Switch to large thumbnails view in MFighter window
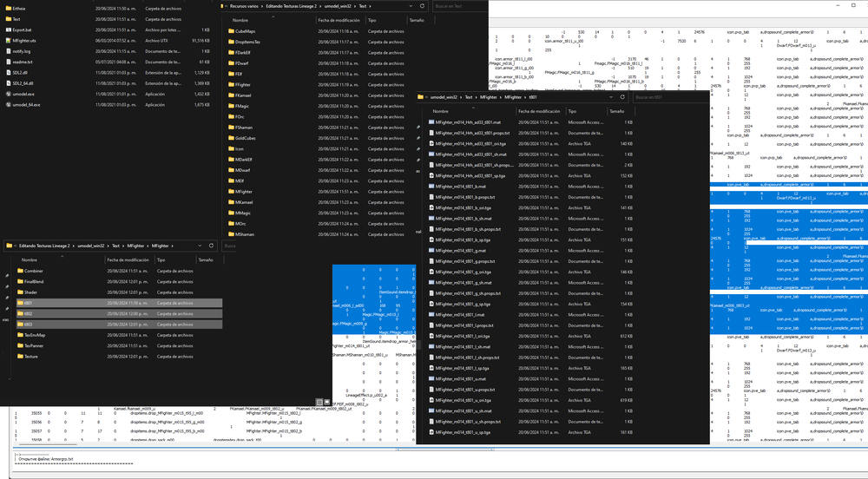This screenshot has height=479, width=868. click(x=326, y=402)
